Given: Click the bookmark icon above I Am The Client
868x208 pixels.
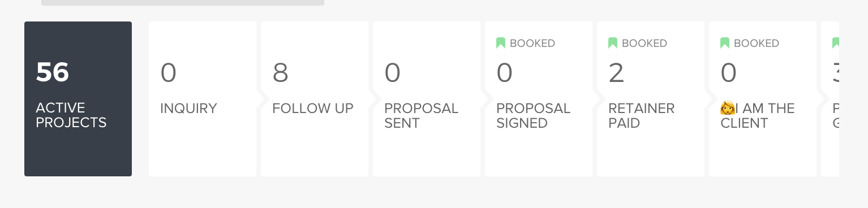Looking at the screenshot, I should (724, 43).
